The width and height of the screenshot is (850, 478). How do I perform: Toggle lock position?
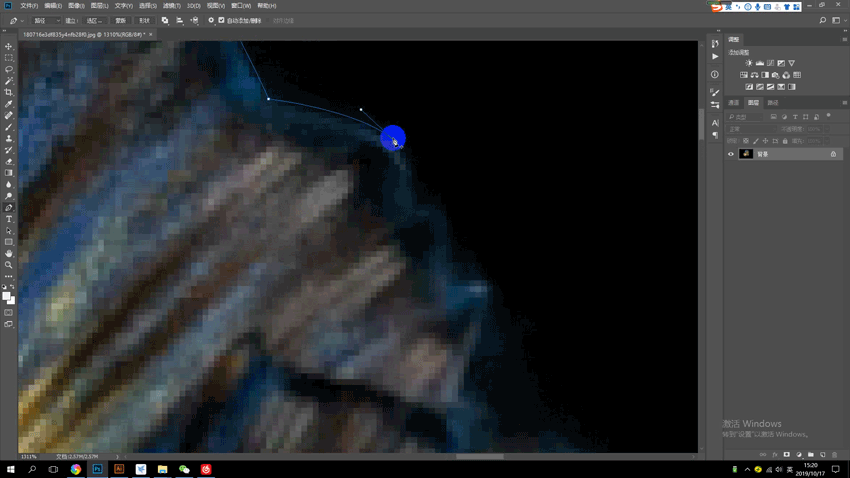pos(765,141)
